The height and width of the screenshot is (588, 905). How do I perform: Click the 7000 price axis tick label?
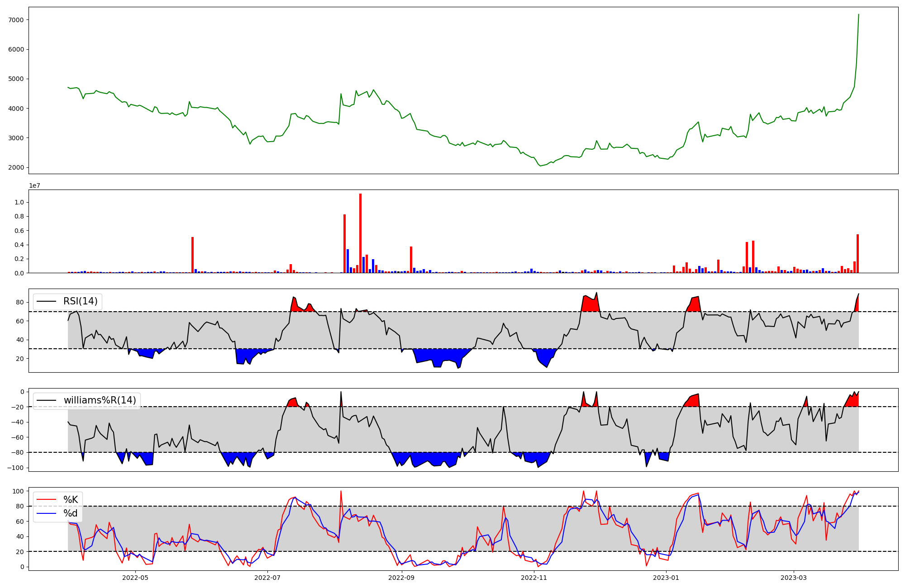(16, 20)
